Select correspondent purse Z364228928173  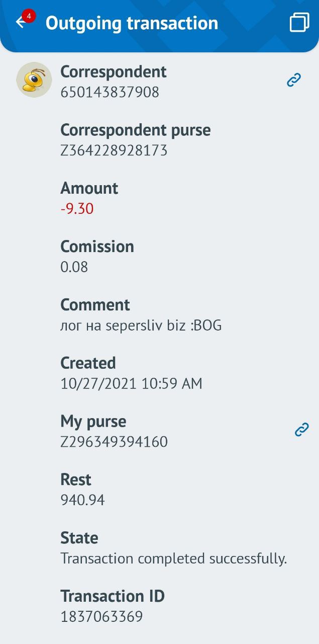tap(114, 151)
